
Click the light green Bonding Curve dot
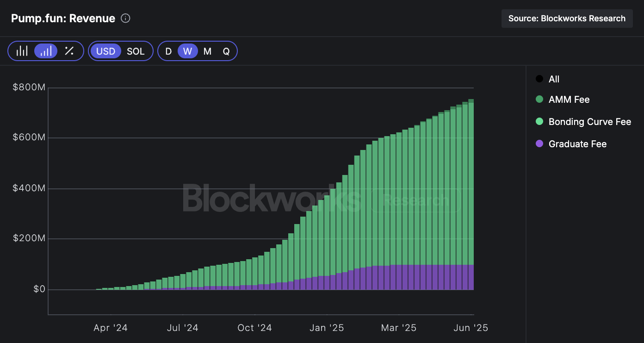point(539,122)
